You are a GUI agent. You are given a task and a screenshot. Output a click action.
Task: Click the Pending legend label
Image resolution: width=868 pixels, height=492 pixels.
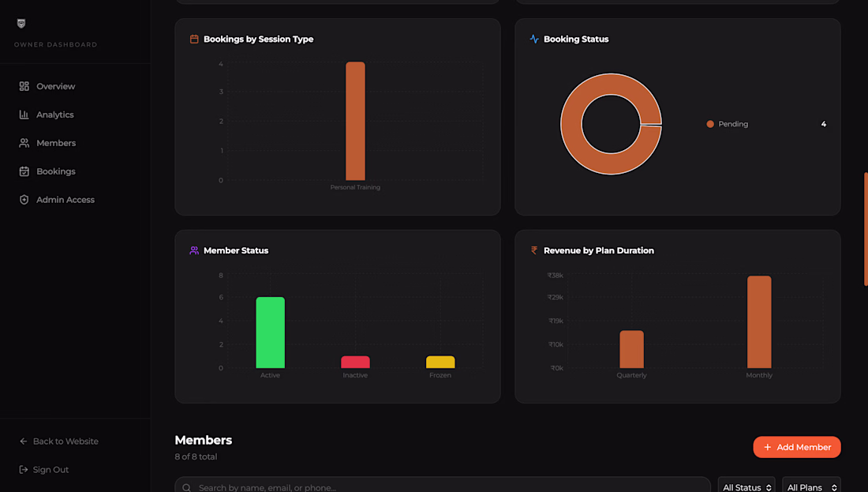[x=733, y=124]
